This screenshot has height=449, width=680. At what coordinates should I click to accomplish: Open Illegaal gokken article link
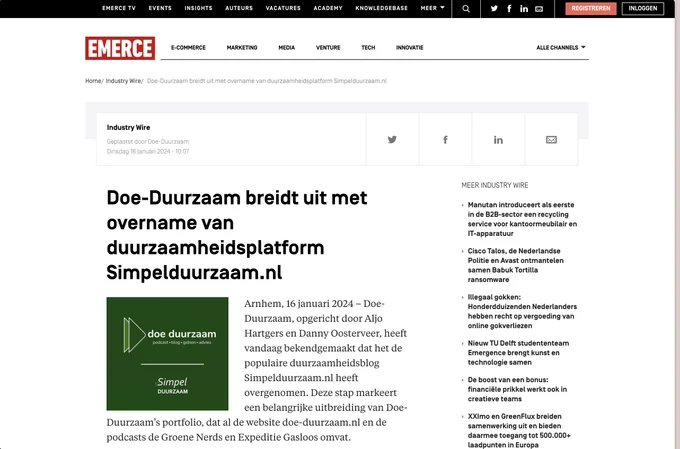click(522, 311)
